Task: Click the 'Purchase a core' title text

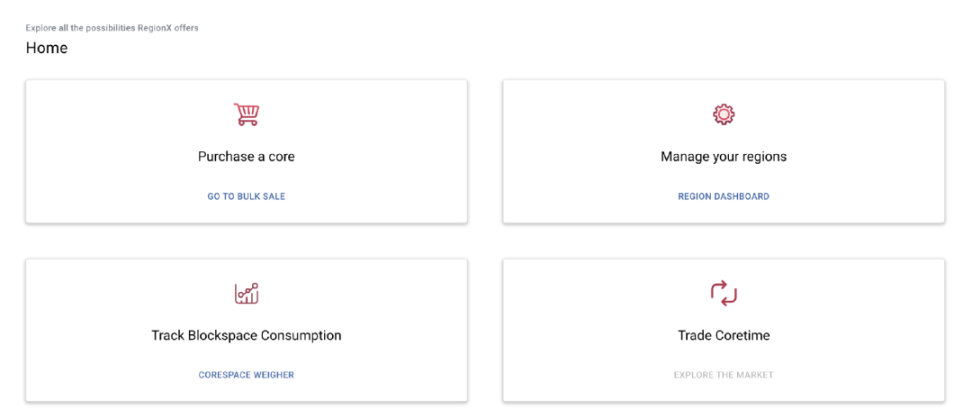Action: coord(246,157)
